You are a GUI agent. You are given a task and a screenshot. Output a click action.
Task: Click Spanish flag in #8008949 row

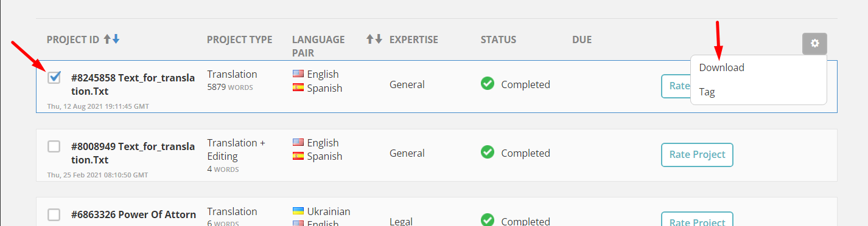coord(298,156)
